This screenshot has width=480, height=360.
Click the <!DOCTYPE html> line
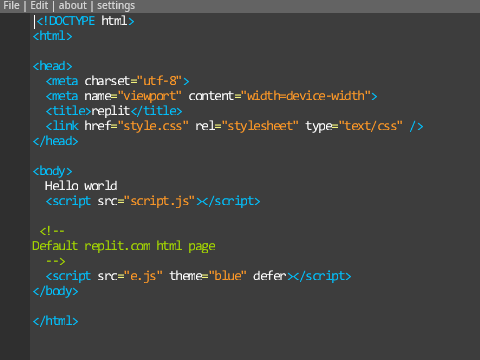pos(85,21)
